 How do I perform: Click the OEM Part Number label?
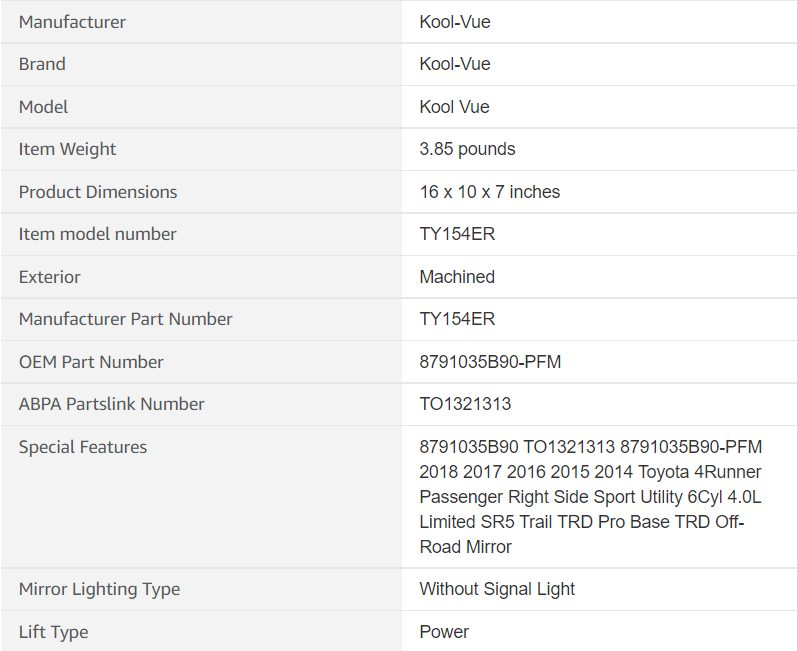tap(91, 362)
